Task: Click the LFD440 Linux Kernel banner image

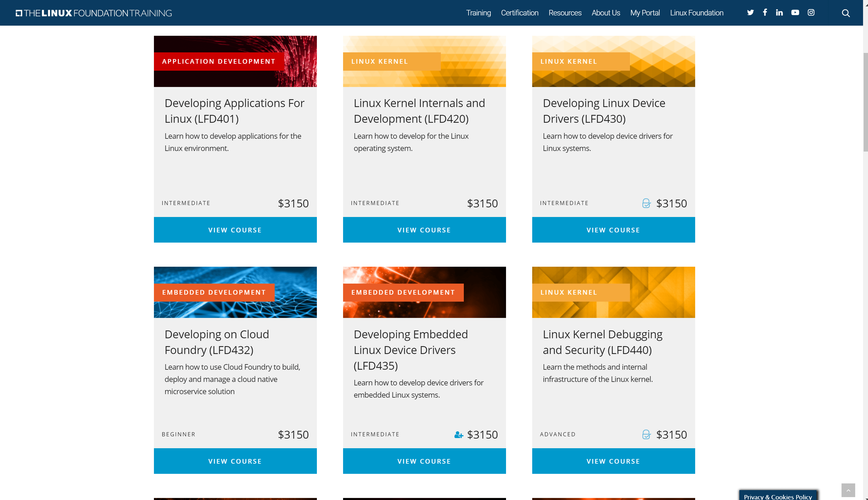Action: coord(613,292)
